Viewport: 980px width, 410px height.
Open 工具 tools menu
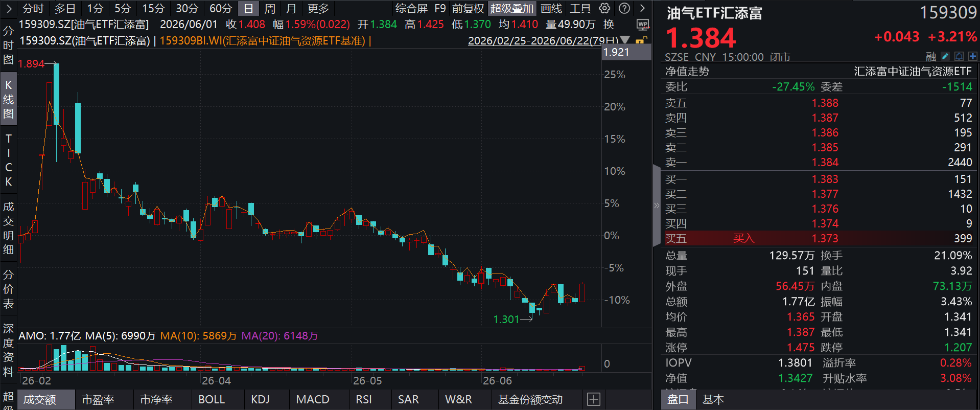point(580,8)
